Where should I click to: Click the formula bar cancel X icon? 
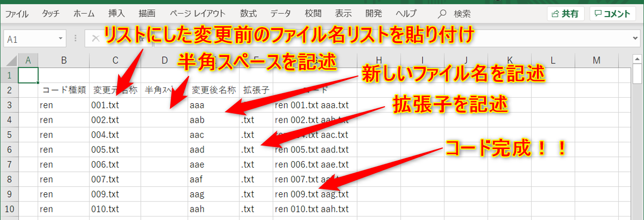pyautogui.click(x=96, y=39)
